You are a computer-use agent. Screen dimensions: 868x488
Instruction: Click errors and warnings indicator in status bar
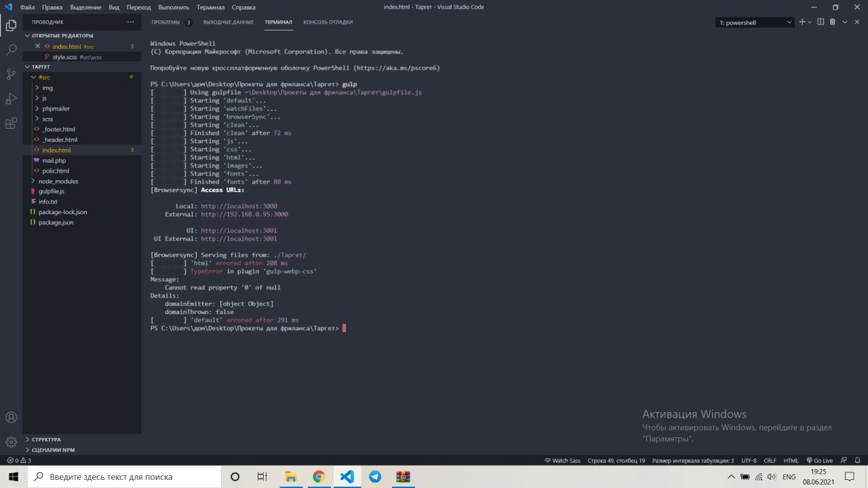(18, 460)
